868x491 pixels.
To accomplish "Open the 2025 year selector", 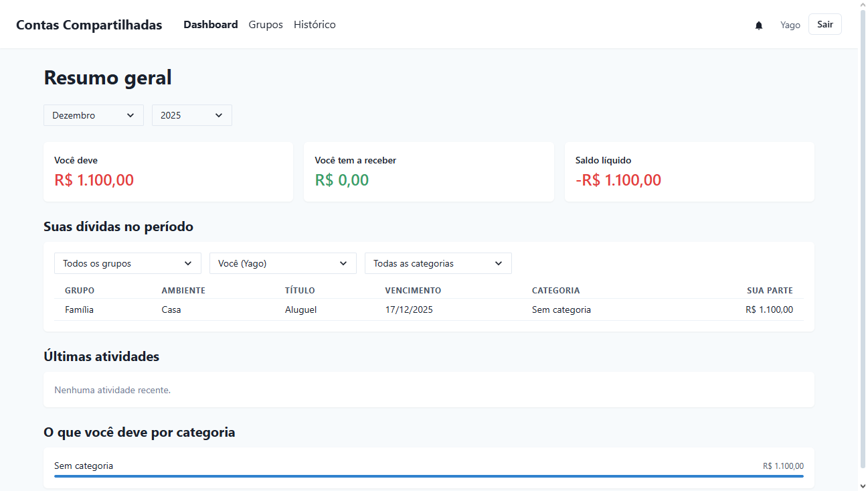I will (x=191, y=115).
